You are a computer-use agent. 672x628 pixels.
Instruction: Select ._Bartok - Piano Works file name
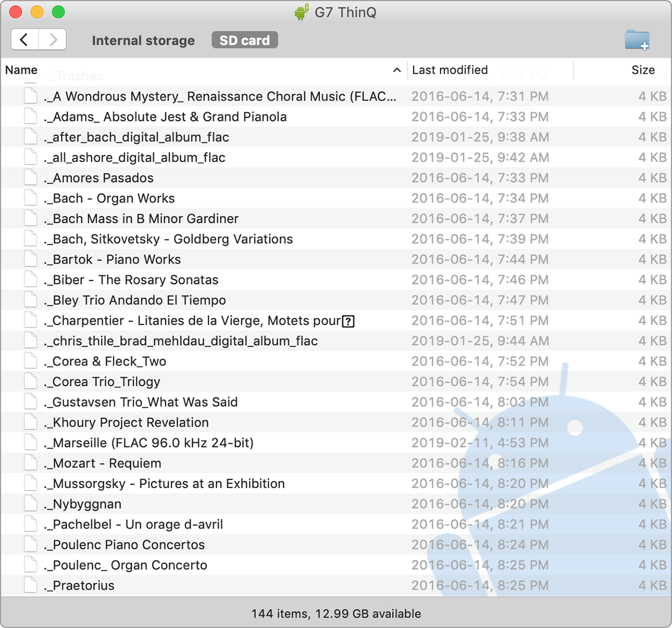click(112, 259)
